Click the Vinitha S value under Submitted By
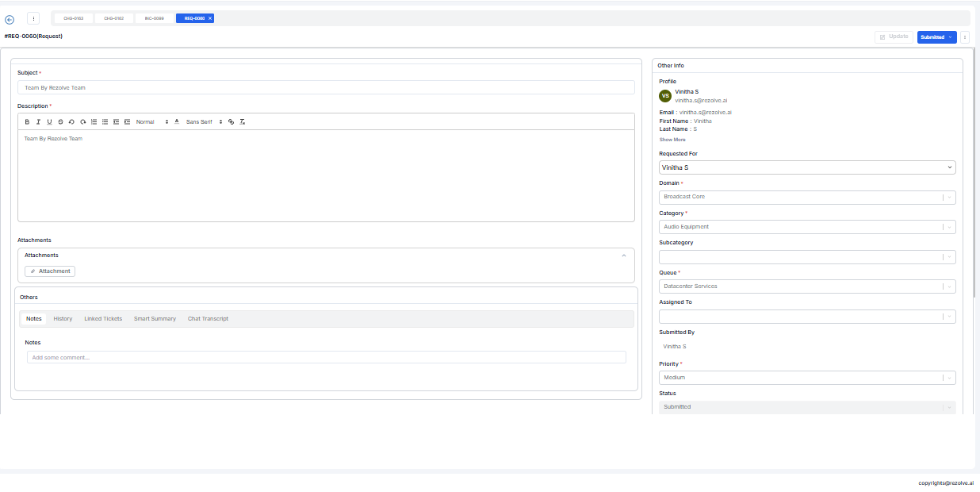 coord(675,347)
